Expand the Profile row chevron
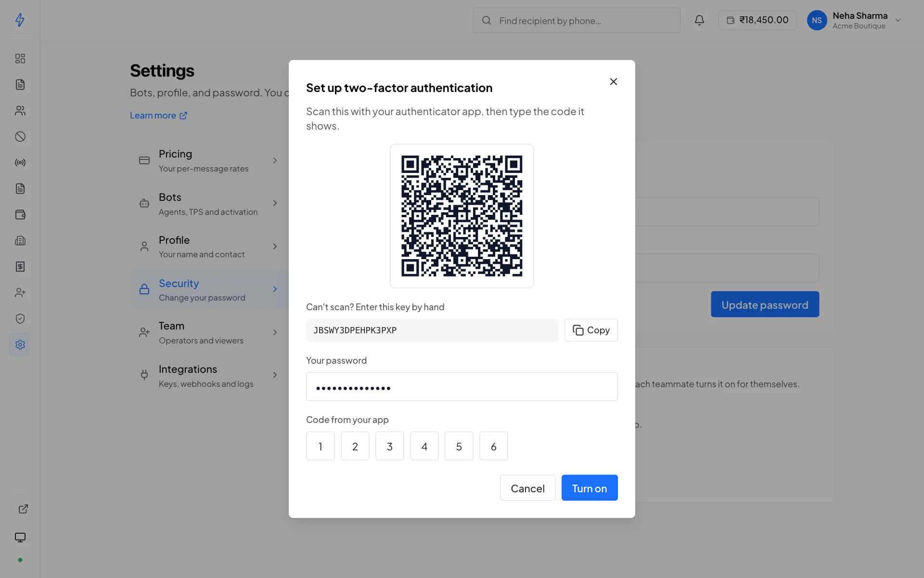 point(275,246)
